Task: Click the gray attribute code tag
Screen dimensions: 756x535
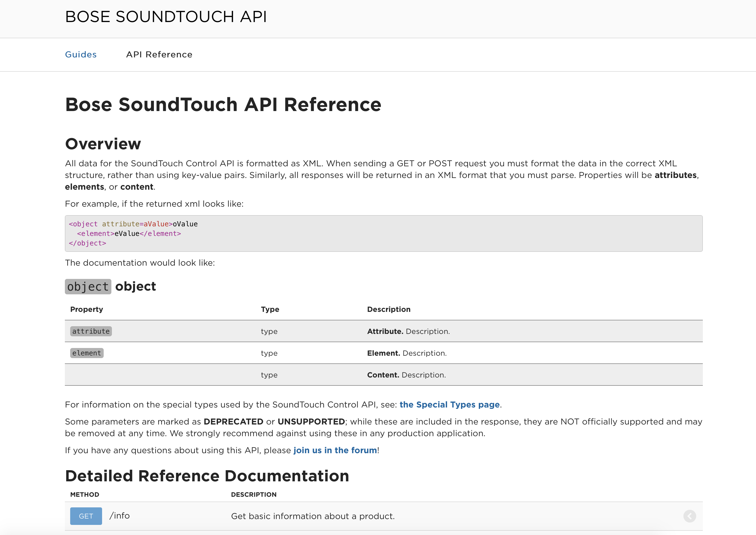Action: (91, 331)
